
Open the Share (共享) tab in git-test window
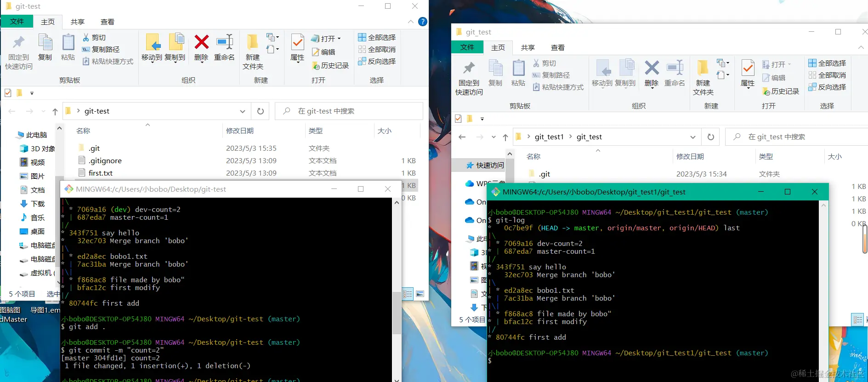click(78, 22)
